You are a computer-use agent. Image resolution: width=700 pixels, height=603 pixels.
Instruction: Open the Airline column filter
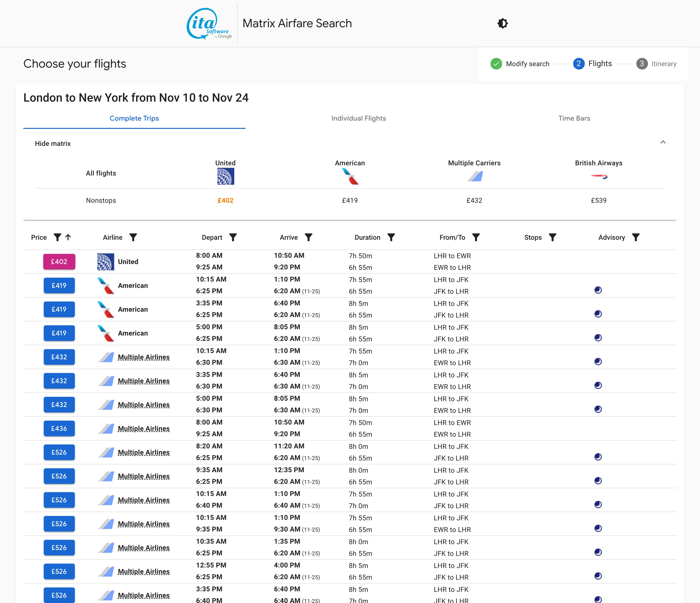click(133, 237)
